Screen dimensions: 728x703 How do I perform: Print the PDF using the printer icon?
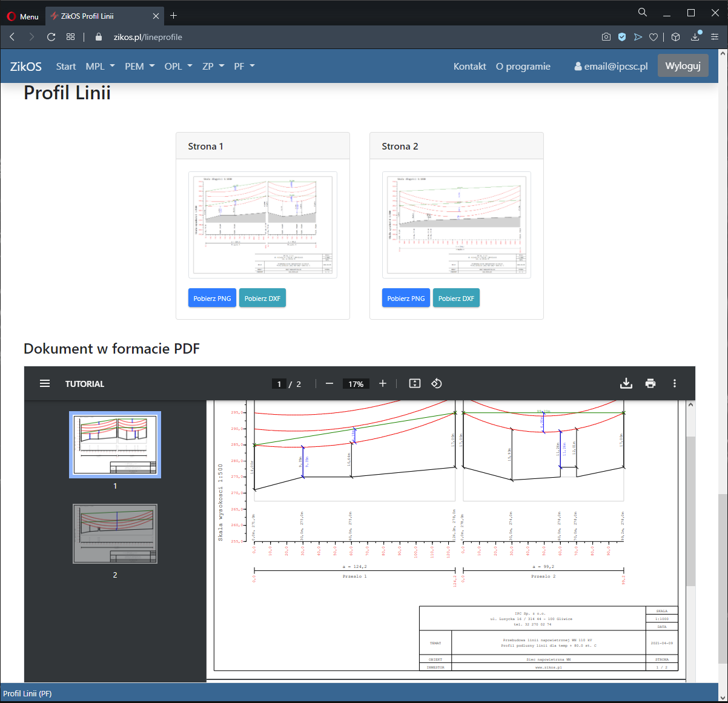[x=650, y=383]
